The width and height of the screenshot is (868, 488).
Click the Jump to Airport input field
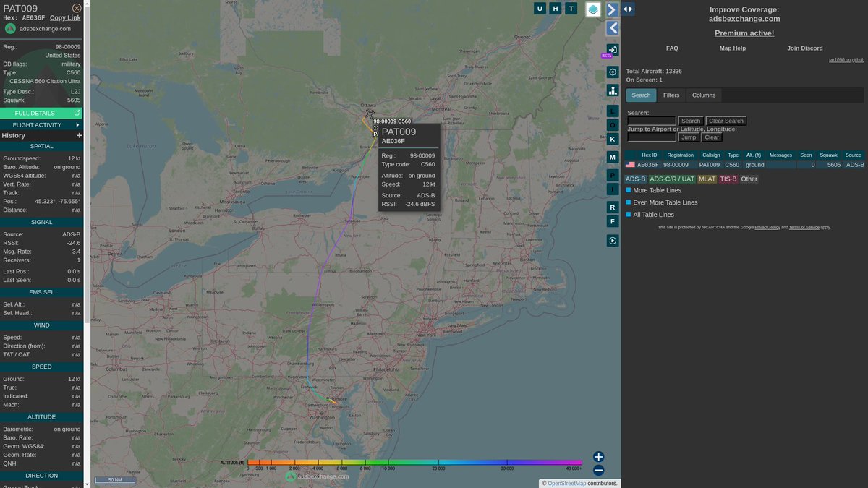[652, 137]
